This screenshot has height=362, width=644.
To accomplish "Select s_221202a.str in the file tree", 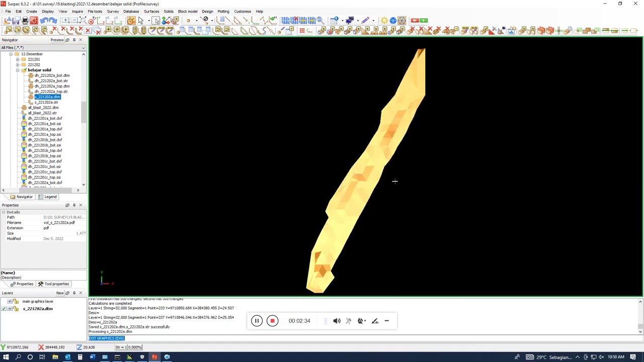I will pos(46,102).
